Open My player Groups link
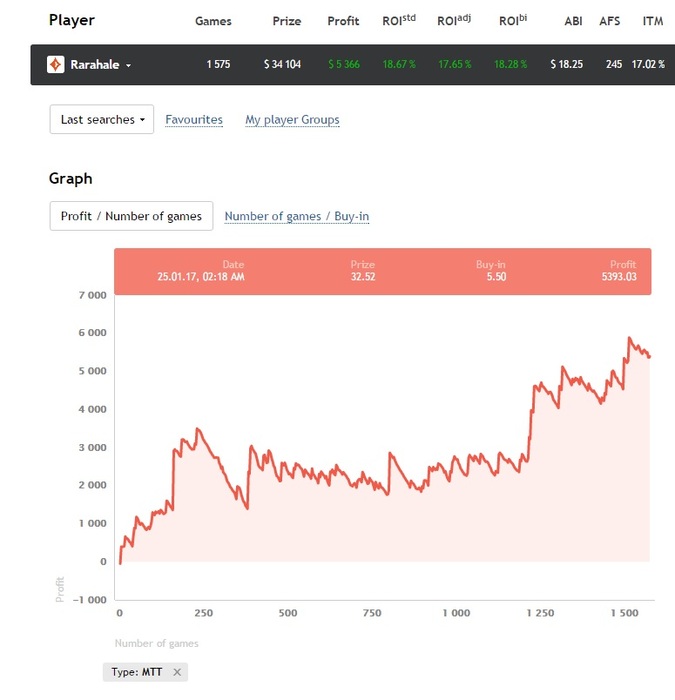The image size is (675, 700). (292, 119)
